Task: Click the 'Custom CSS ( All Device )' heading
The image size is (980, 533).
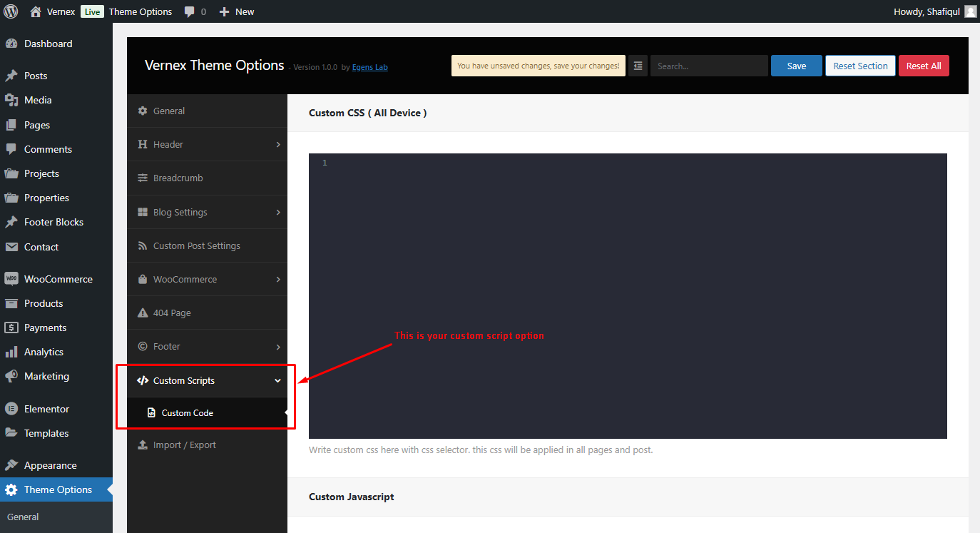Action: coord(368,113)
